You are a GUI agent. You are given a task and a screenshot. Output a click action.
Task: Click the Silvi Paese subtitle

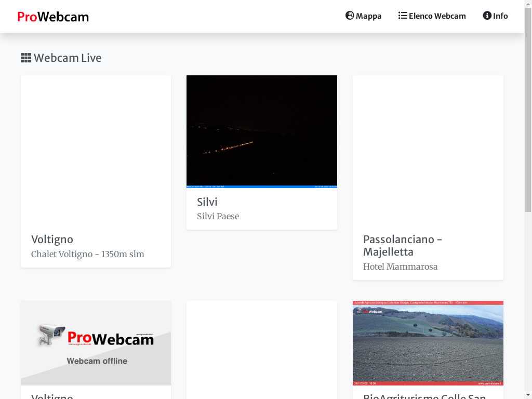point(218,217)
